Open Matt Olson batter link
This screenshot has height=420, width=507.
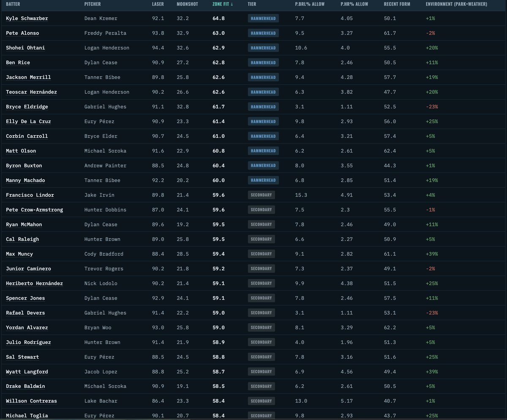point(21,151)
